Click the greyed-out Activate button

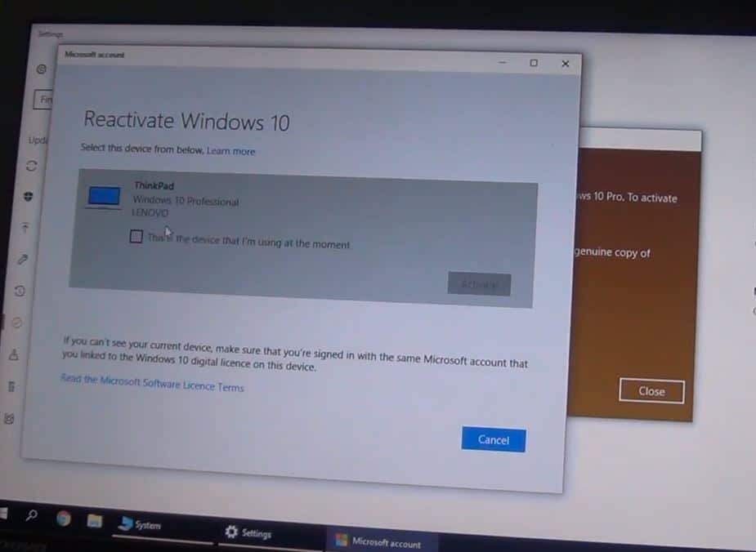tap(479, 283)
